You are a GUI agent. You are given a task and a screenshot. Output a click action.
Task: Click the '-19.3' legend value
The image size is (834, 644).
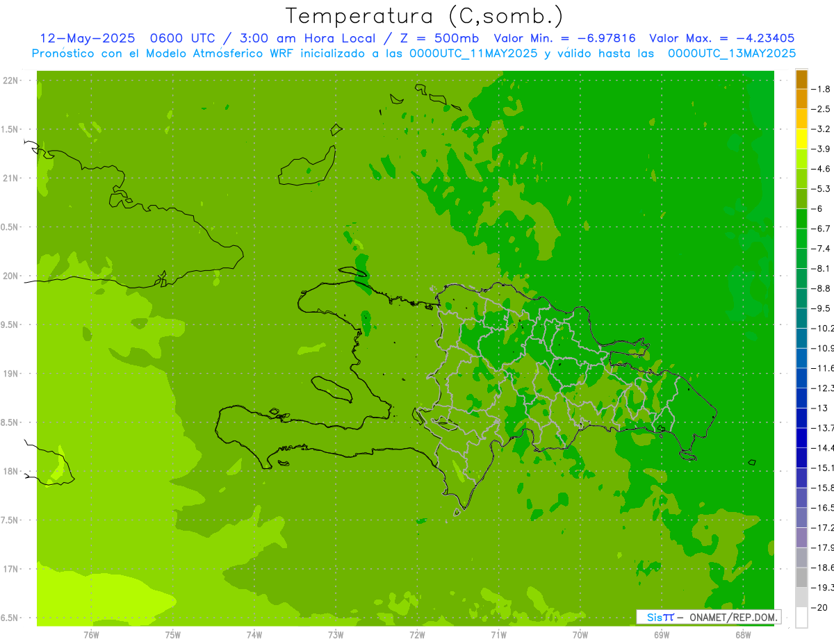822,587
